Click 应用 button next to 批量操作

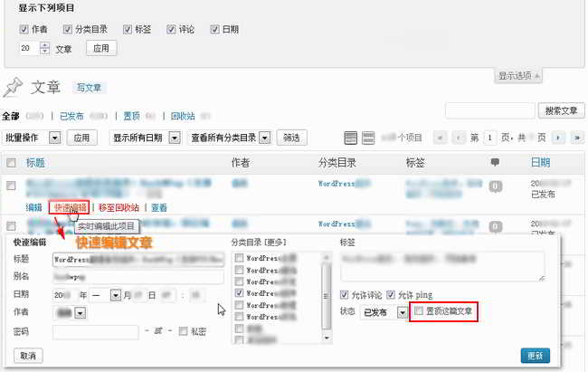tap(81, 138)
